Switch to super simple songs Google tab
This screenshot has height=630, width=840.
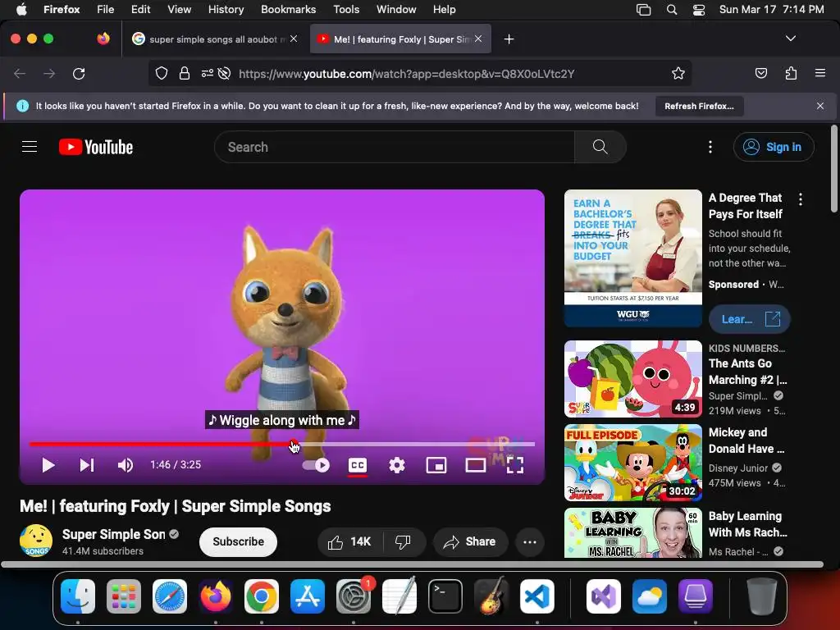pos(214,39)
